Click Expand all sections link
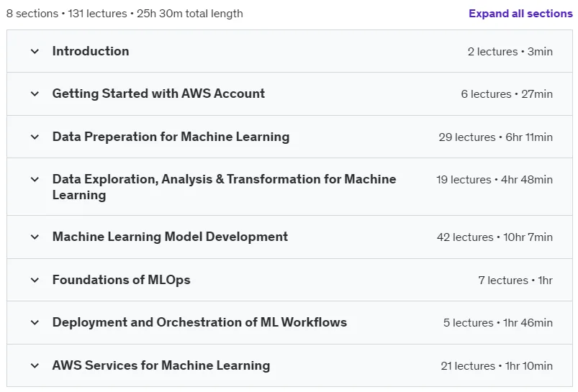578x392 pixels. click(x=520, y=14)
